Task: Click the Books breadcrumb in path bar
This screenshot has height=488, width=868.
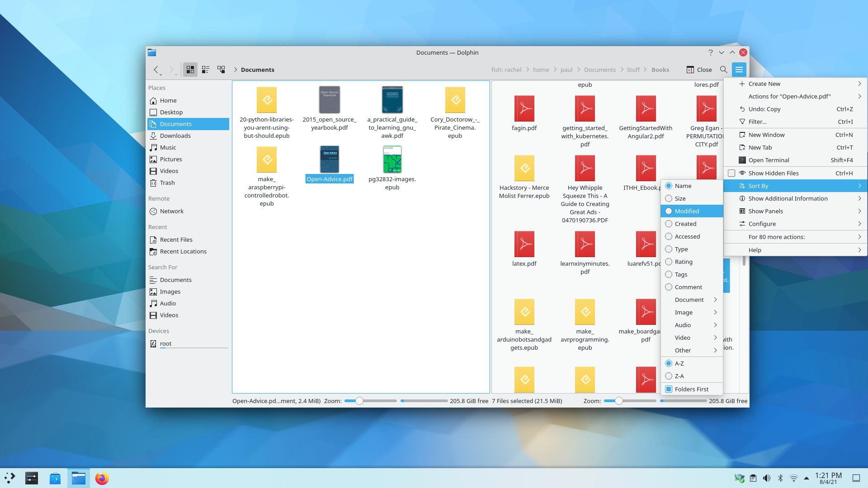Action: (x=660, y=70)
